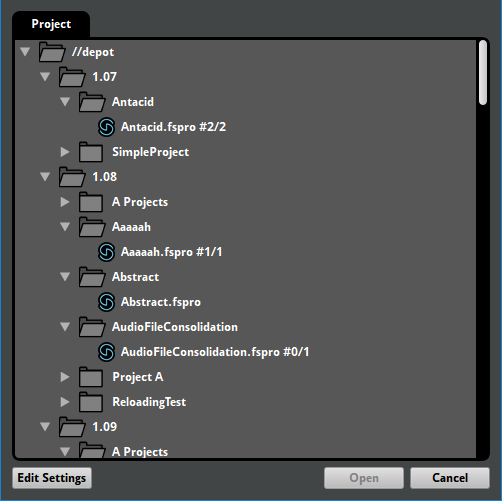Click the Antacid folder icon

click(92, 102)
